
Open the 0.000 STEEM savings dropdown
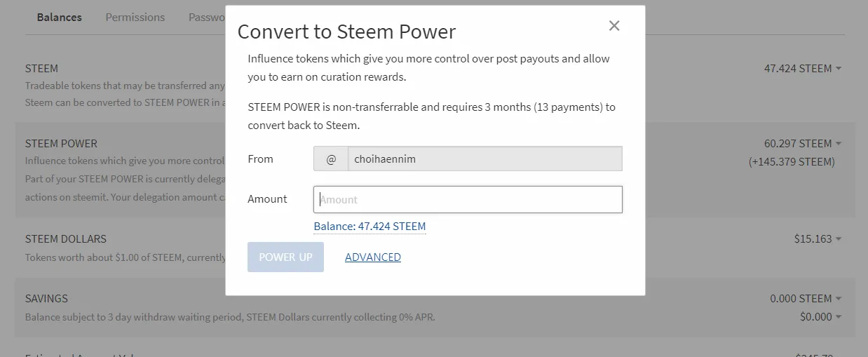806,298
